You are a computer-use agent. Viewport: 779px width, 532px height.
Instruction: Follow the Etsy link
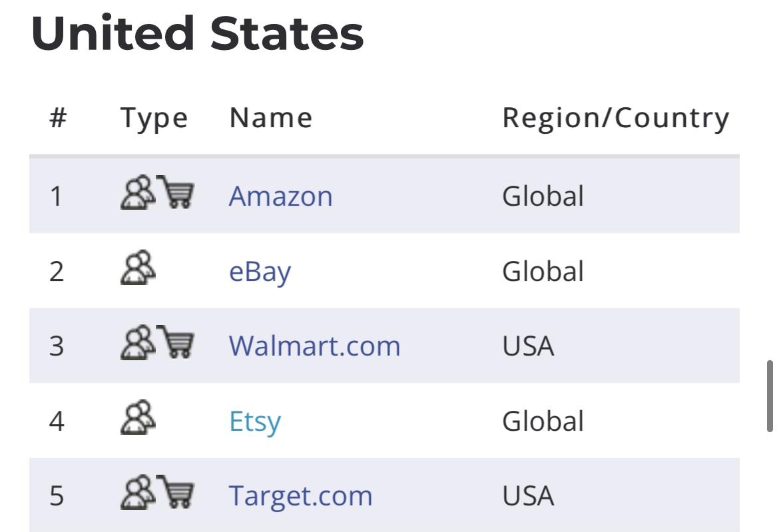pos(255,421)
